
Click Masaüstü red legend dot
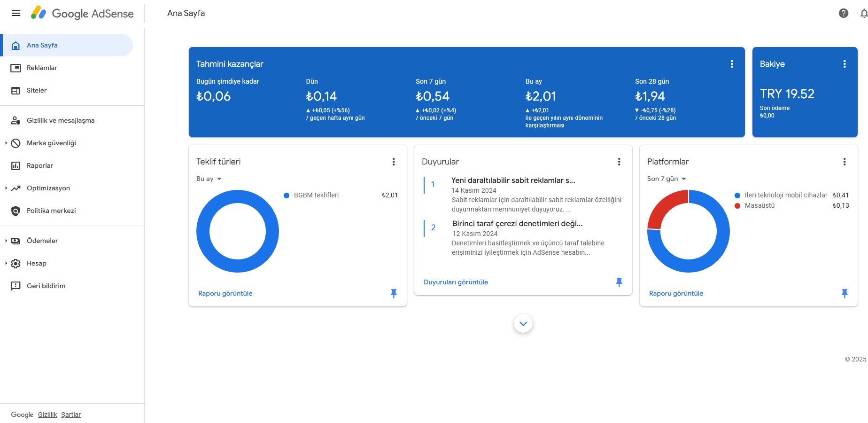[x=737, y=206]
